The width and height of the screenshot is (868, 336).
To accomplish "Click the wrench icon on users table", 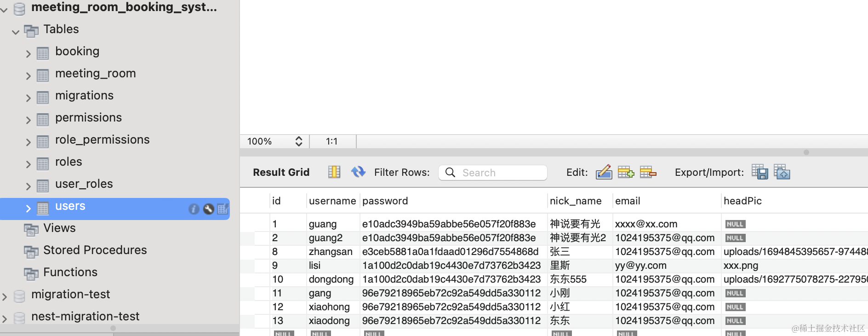I will click(x=208, y=209).
